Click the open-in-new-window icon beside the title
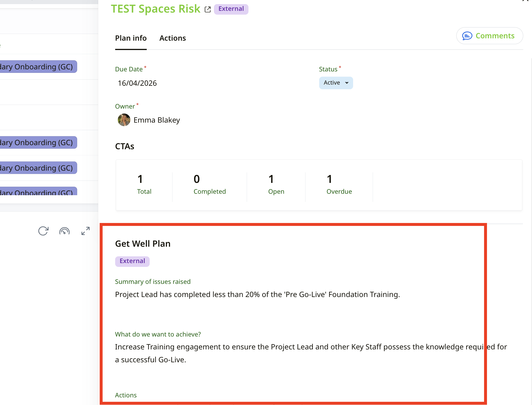Viewport: 532px width, 405px height. pos(208,9)
